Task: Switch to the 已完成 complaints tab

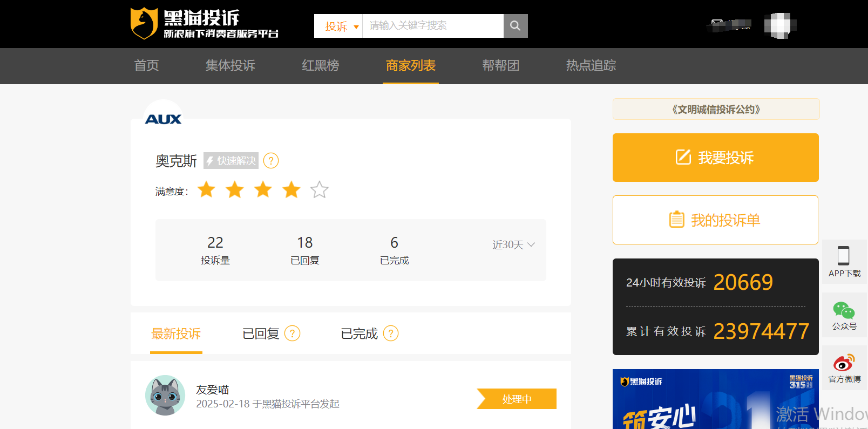Action: (x=360, y=333)
